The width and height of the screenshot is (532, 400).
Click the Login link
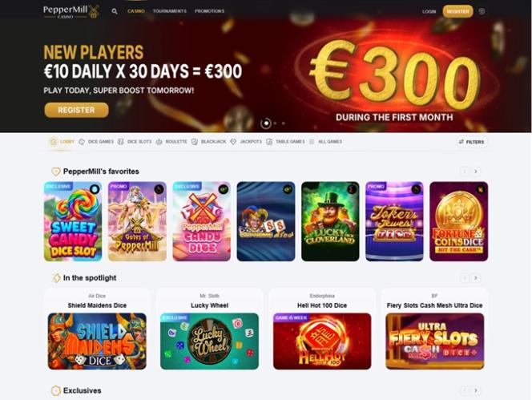click(429, 11)
